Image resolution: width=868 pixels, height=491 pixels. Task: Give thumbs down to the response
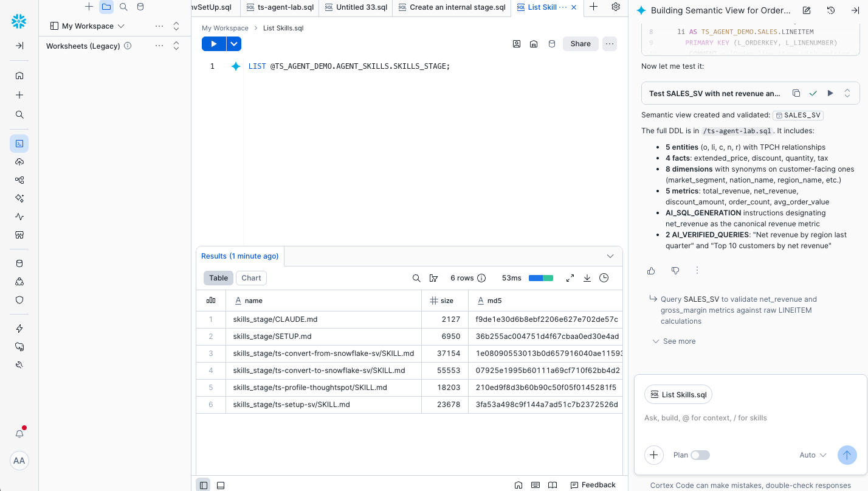pos(675,271)
